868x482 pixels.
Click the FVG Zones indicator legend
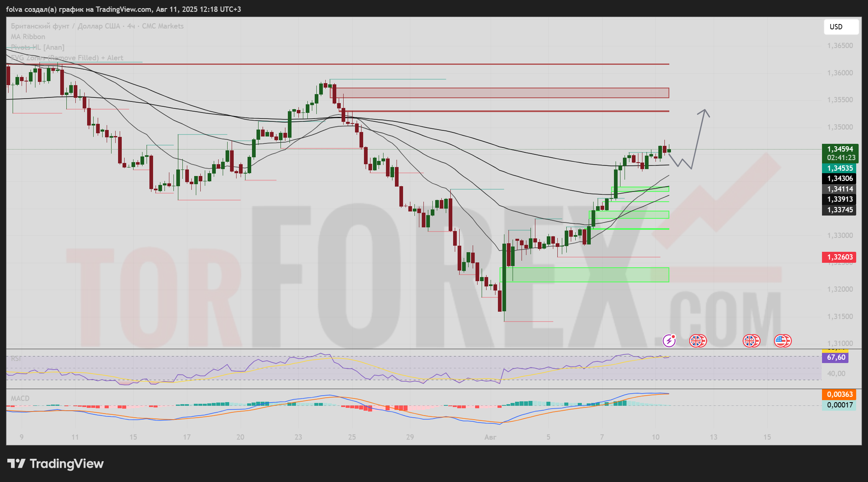pyautogui.click(x=67, y=58)
